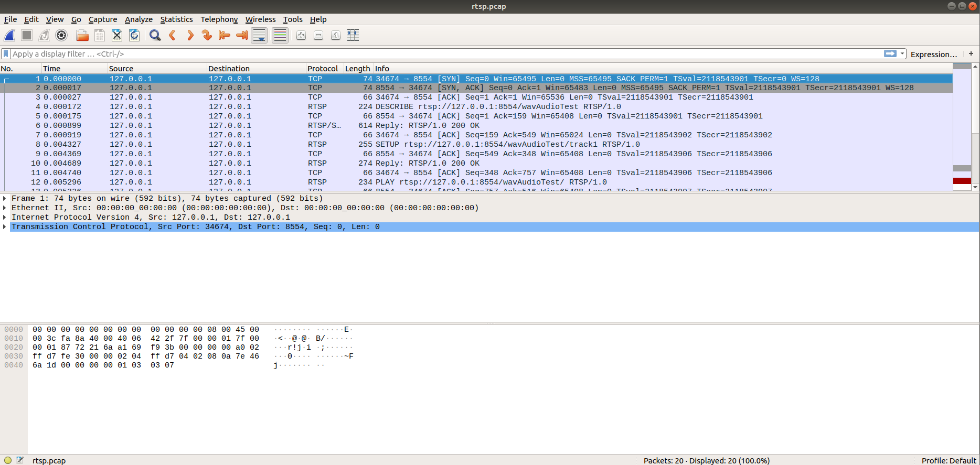Screen dimensions: 980x465
Task: Go back in packet history
Action: pos(172,36)
